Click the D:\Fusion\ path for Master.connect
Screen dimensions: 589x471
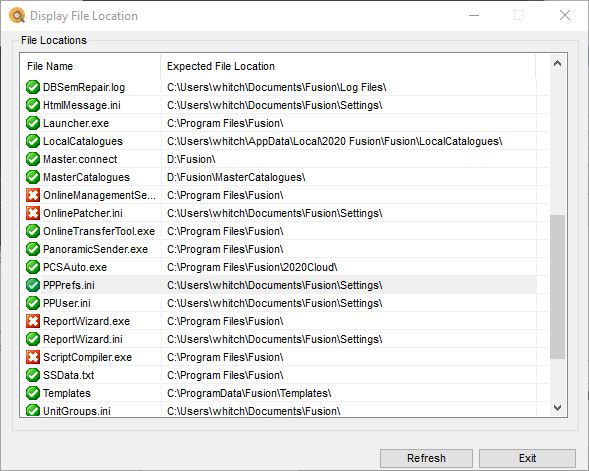[x=191, y=160]
